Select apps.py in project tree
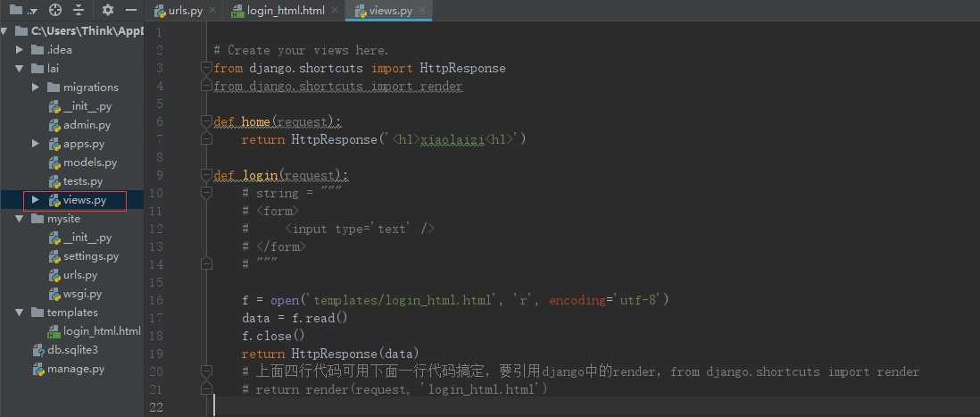The height and width of the screenshot is (417, 980). click(x=84, y=143)
